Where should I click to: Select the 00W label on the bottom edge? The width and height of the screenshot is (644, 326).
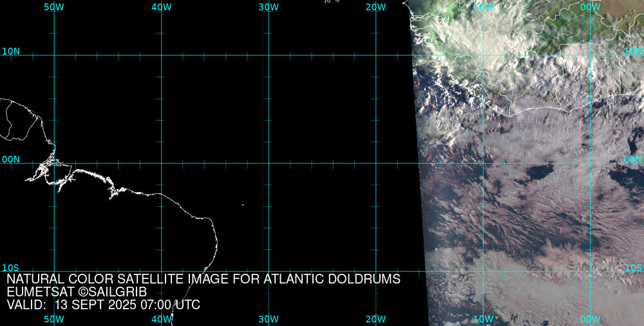[591, 319]
